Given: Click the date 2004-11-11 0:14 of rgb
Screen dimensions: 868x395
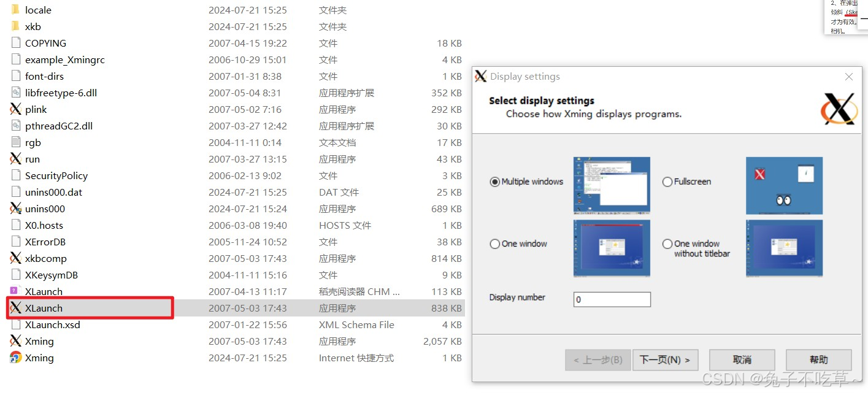Looking at the screenshot, I should [245, 142].
